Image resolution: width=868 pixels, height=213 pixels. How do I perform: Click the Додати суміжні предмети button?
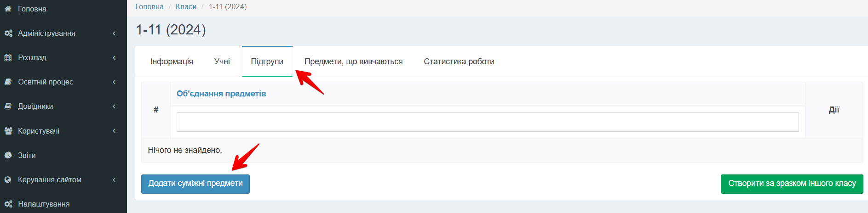pyautogui.click(x=195, y=184)
